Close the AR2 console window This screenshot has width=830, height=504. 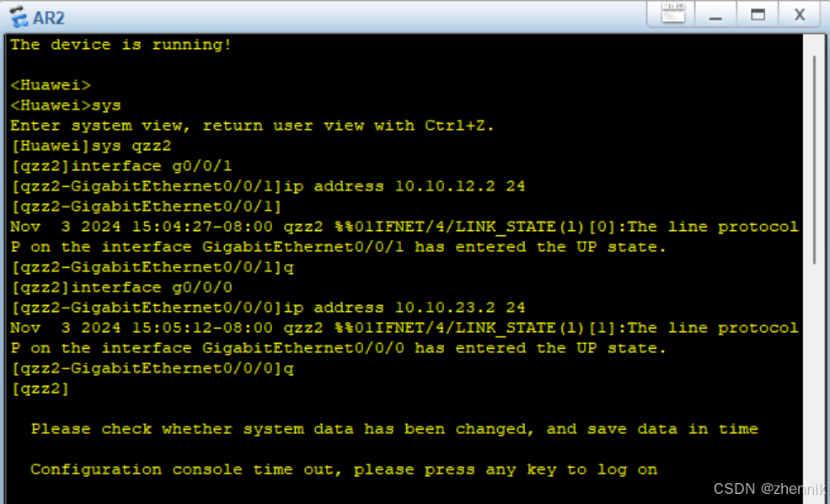pyautogui.click(x=800, y=15)
